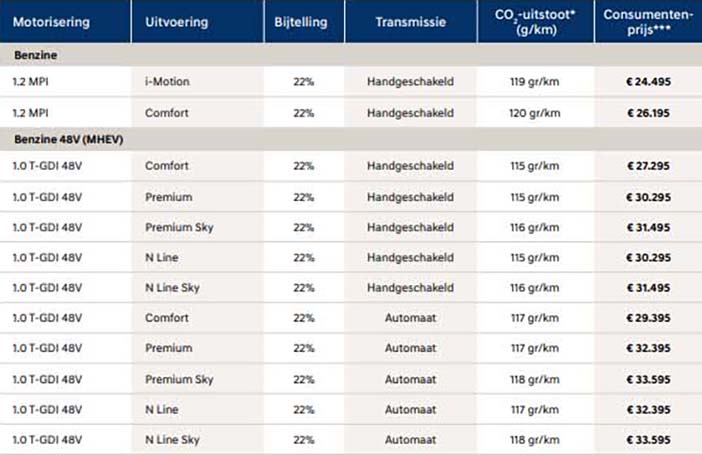Click the Uitvoering column header
The width and height of the screenshot is (702, 455).
[x=197, y=22]
